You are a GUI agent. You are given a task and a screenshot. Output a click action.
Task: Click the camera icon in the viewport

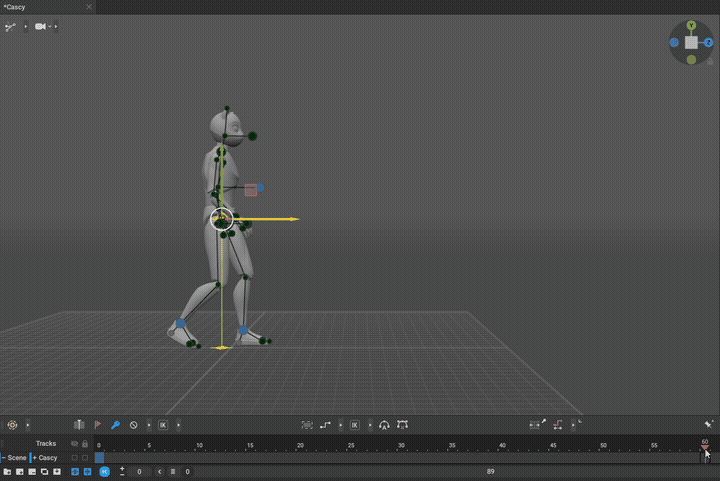(41, 27)
